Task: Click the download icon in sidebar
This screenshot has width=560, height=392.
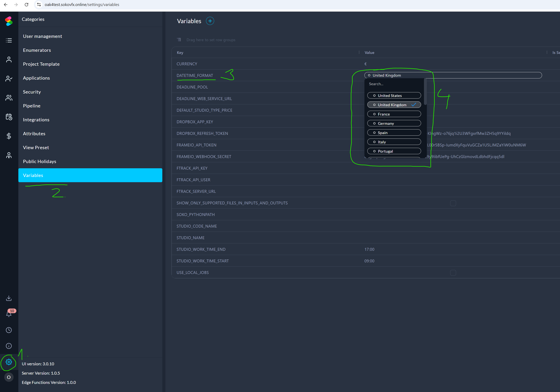Action: [x=9, y=298]
